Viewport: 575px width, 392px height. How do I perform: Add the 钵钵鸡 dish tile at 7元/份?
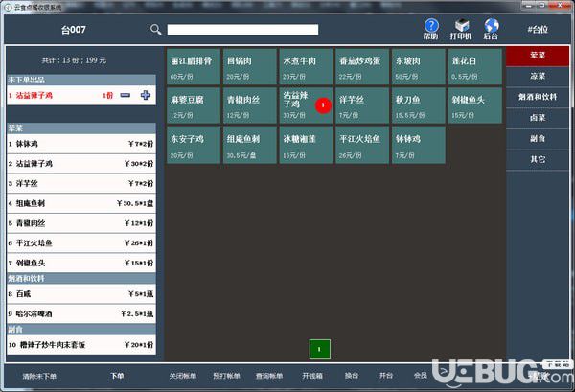(419, 145)
